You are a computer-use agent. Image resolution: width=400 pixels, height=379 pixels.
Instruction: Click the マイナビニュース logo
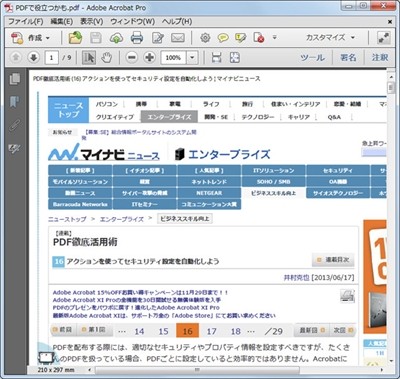tap(104, 153)
